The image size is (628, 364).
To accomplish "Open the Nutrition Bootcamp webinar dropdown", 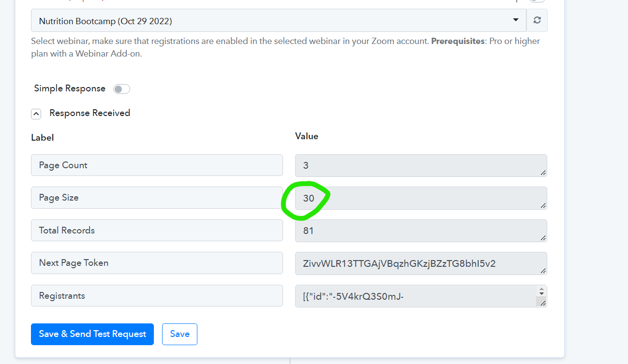I will point(279,21).
